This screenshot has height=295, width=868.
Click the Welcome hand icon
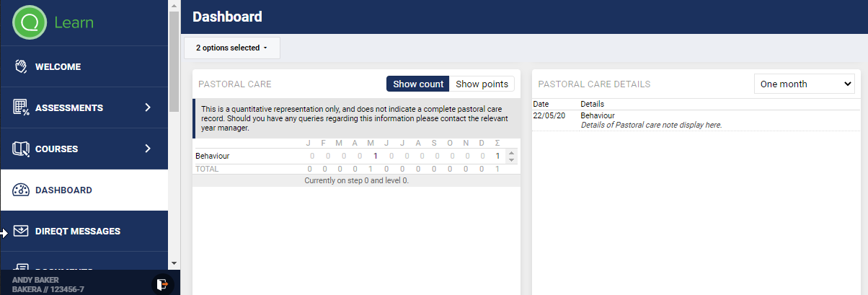20,66
